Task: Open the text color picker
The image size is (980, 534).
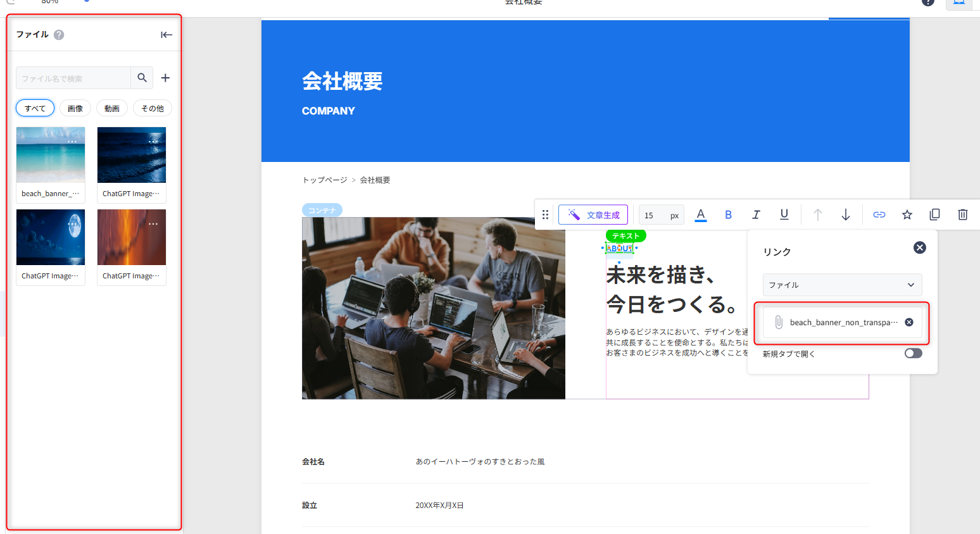Action: [x=700, y=214]
